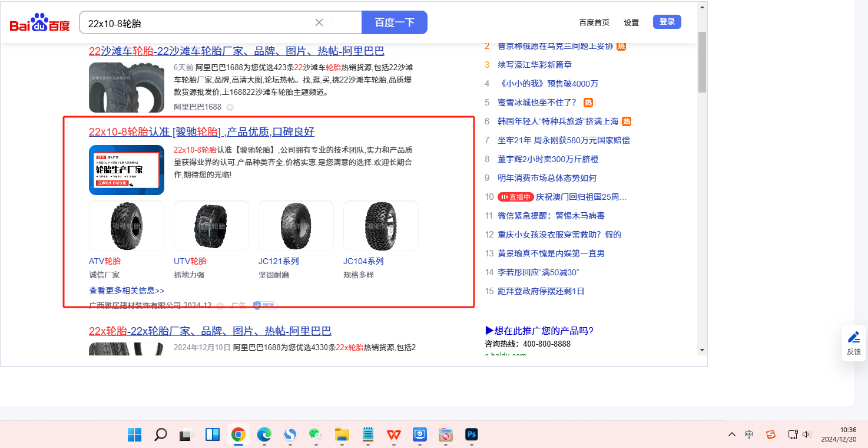Click the Sogou input method tray icon
Viewport: 868px width, 448px height.
770,434
